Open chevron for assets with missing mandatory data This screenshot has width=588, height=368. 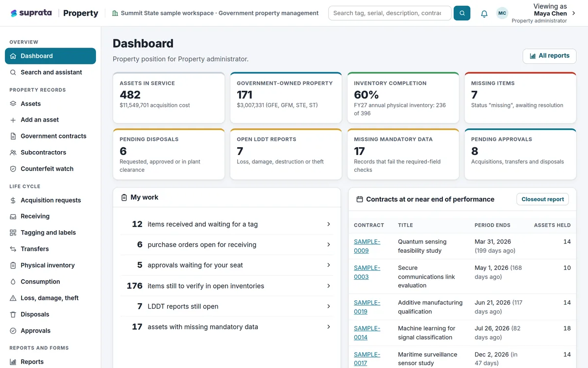pos(329,327)
